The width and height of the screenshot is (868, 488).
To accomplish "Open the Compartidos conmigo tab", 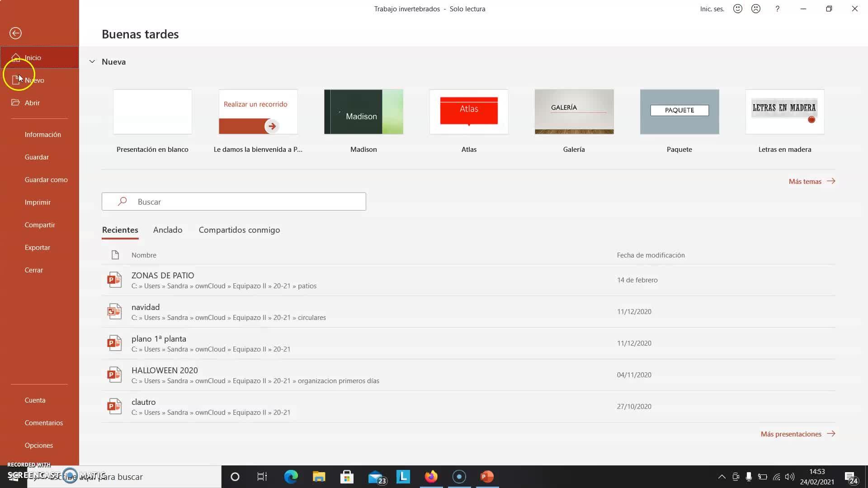I will pyautogui.click(x=239, y=230).
